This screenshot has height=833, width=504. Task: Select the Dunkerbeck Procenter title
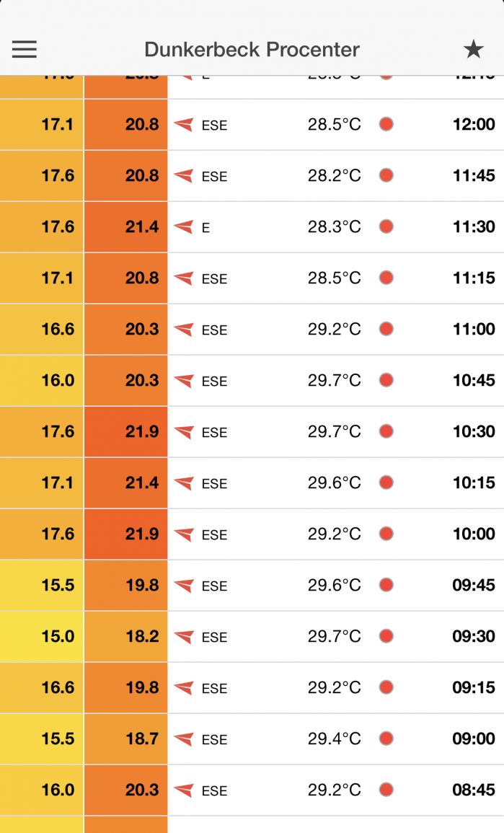point(252,49)
